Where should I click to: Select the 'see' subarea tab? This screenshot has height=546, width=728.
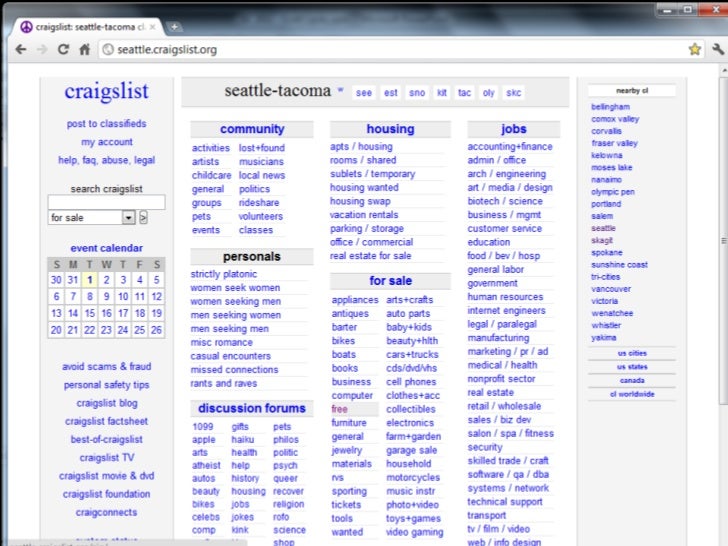364,93
